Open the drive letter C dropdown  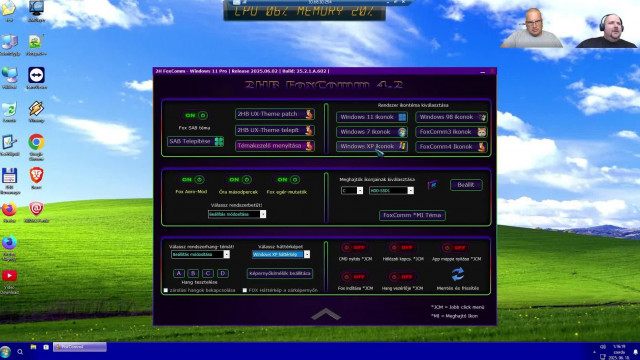click(x=352, y=190)
